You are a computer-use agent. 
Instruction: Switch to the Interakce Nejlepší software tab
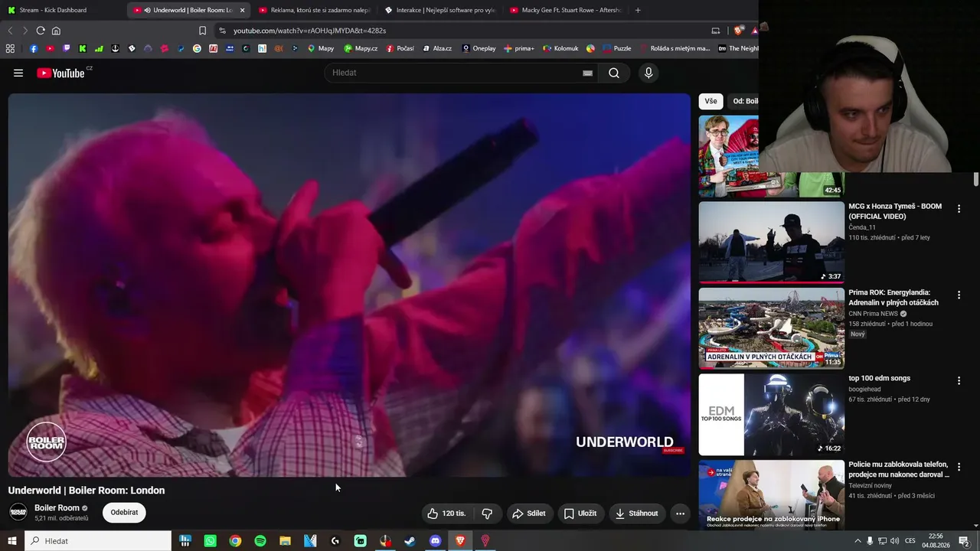point(439,10)
